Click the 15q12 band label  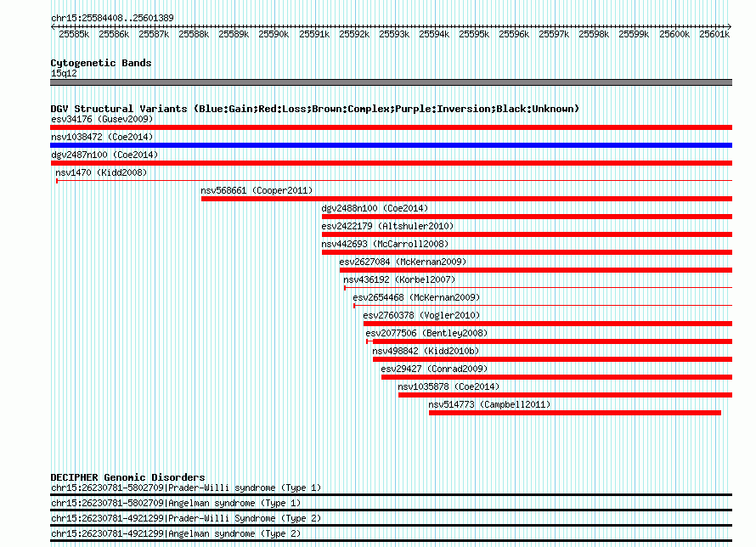64,73
